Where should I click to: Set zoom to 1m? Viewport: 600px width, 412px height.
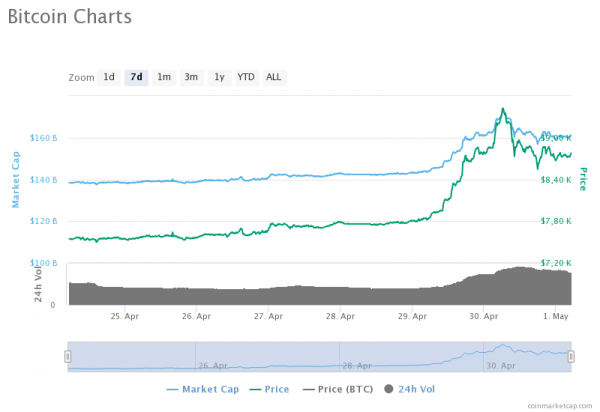pyautogui.click(x=164, y=78)
